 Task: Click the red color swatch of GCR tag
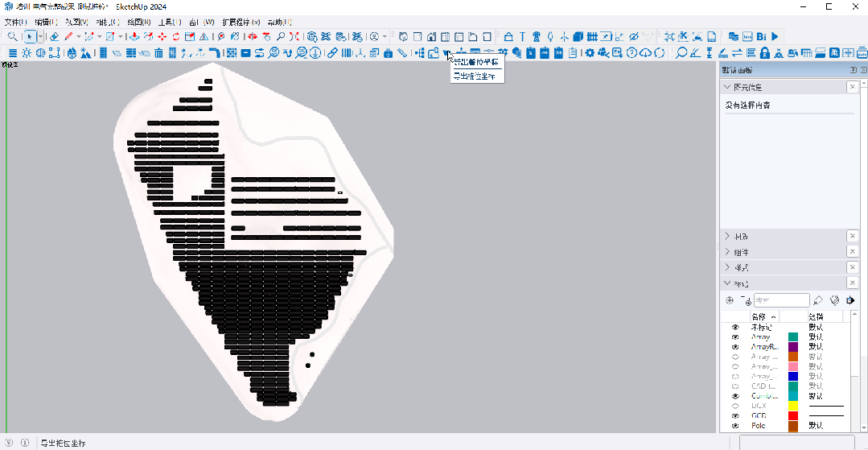[x=793, y=415]
